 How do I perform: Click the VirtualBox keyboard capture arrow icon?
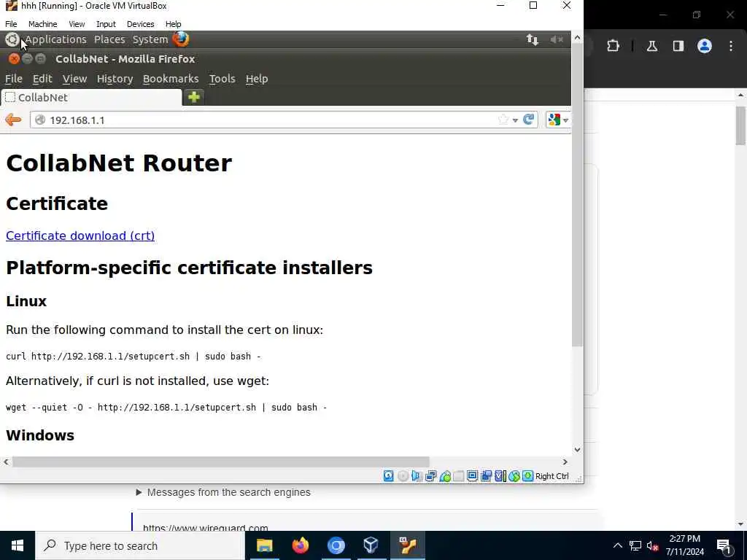(x=527, y=475)
